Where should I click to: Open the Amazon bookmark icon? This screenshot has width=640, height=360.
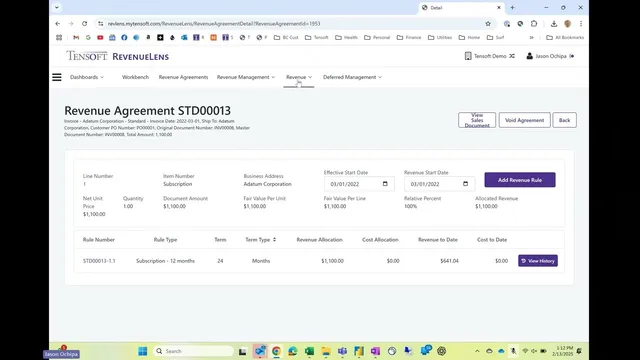pyautogui.click(x=148, y=37)
